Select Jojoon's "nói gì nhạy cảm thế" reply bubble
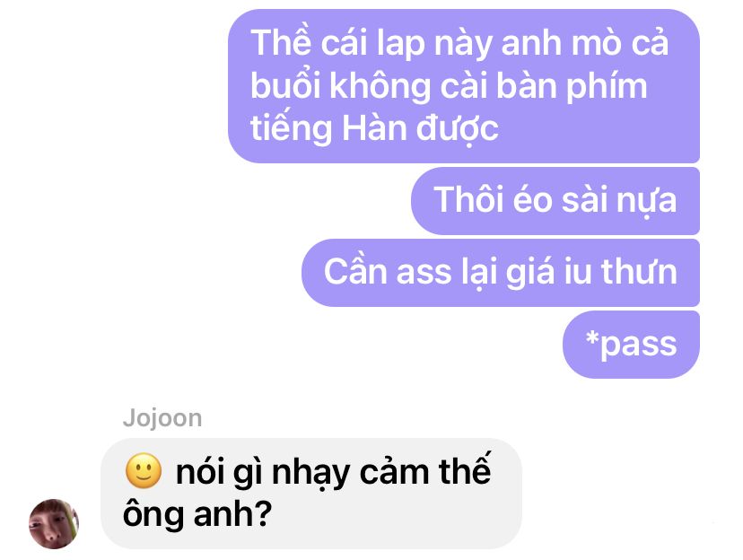 (311, 494)
